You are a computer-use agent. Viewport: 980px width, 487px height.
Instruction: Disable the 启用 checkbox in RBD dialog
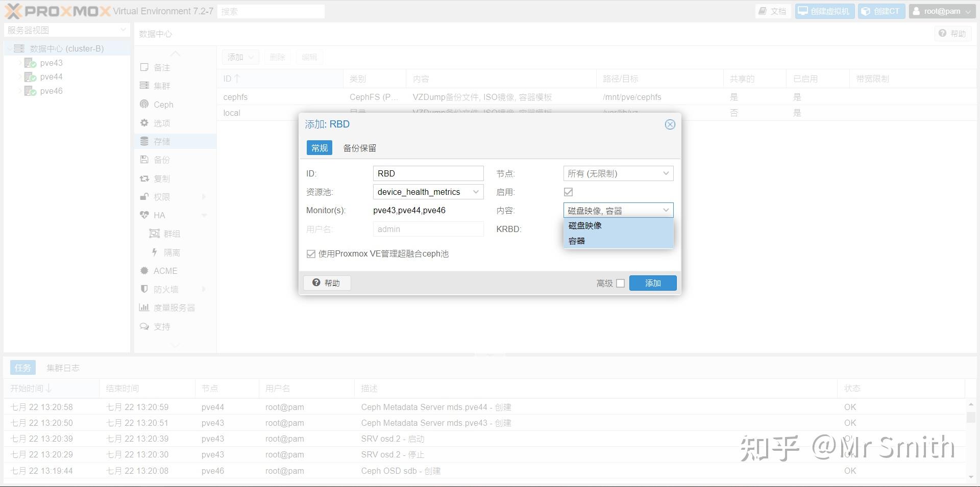pos(568,192)
